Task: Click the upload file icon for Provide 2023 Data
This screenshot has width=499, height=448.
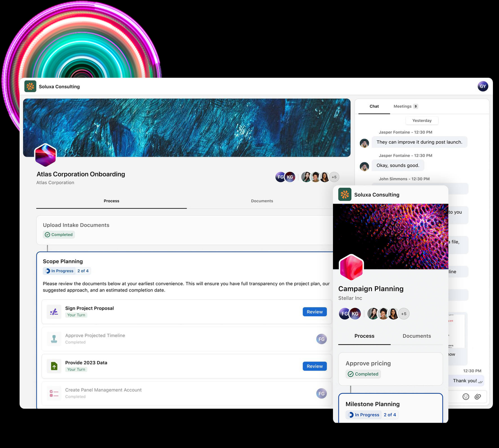Action: (54, 366)
